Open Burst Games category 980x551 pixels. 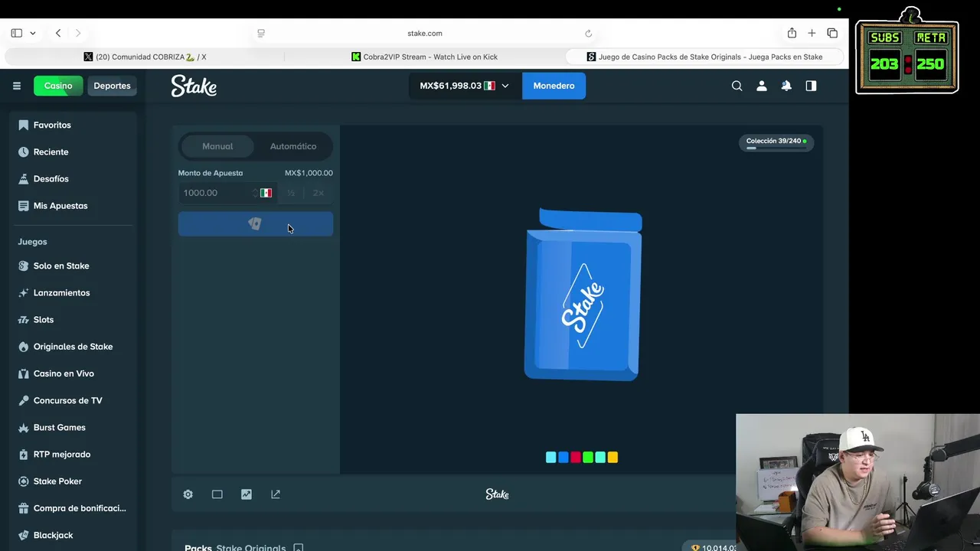[74, 427]
